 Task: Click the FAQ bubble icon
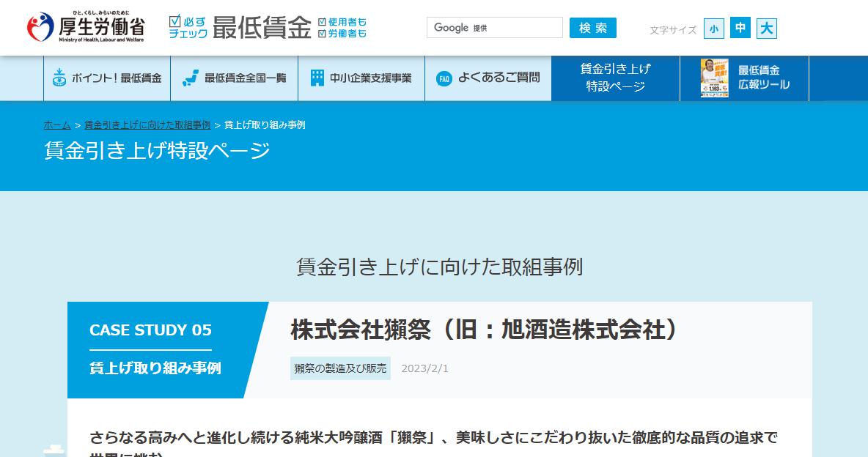click(x=444, y=78)
